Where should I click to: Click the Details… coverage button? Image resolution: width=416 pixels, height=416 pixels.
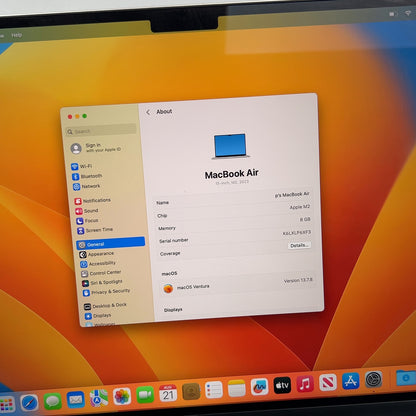pyautogui.click(x=299, y=245)
